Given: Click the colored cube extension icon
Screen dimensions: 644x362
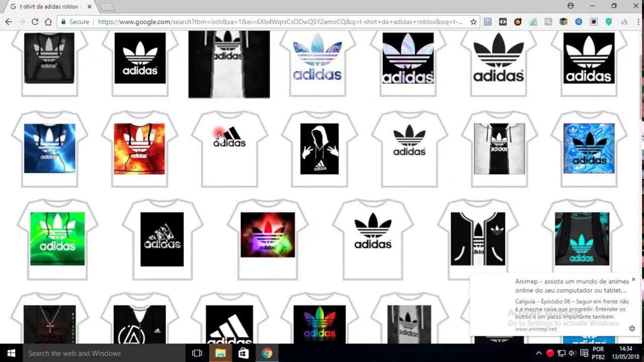Looking at the screenshot, I should pyautogui.click(x=563, y=22).
